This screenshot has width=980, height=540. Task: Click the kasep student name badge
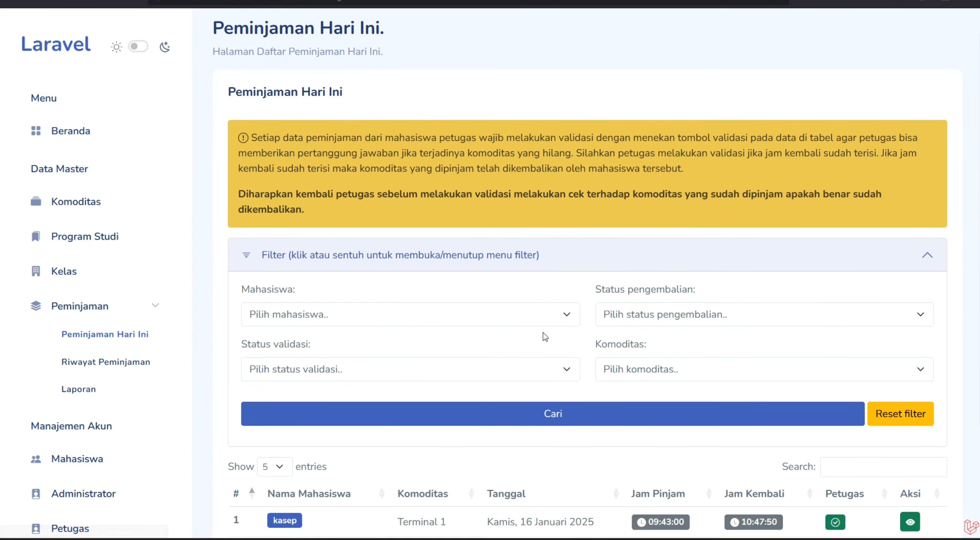pos(284,520)
